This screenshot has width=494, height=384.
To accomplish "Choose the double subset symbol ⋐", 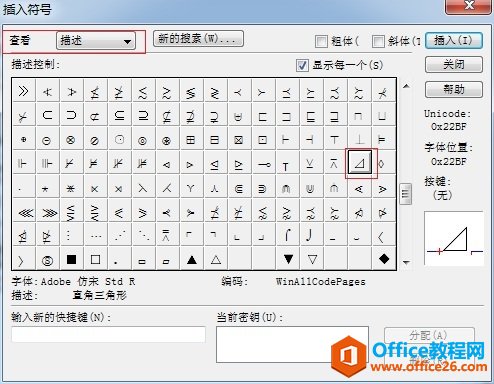I will pos(239,189).
